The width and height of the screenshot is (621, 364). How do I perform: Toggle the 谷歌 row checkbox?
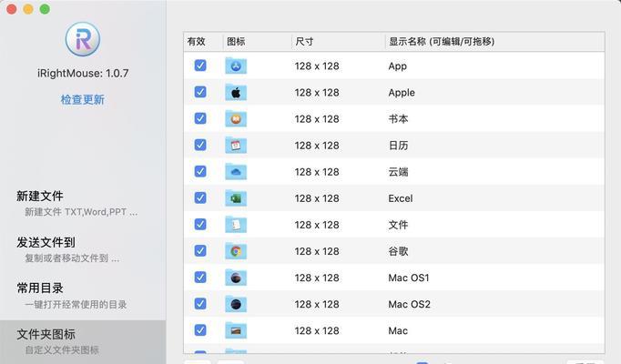click(x=200, y=251)
